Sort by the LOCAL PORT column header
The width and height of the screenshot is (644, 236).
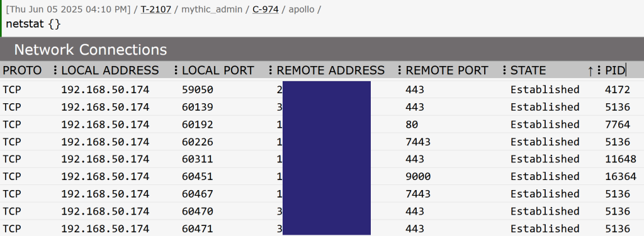coord(218,70)
